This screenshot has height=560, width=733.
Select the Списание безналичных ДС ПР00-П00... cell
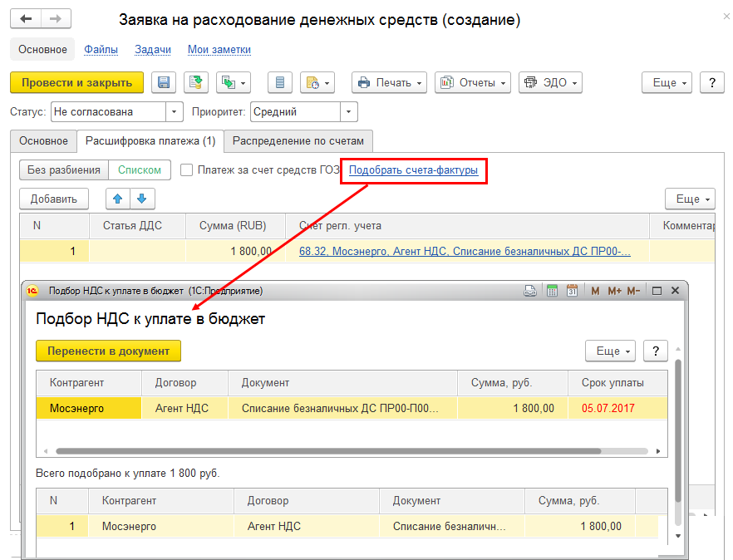pos(342,408)
